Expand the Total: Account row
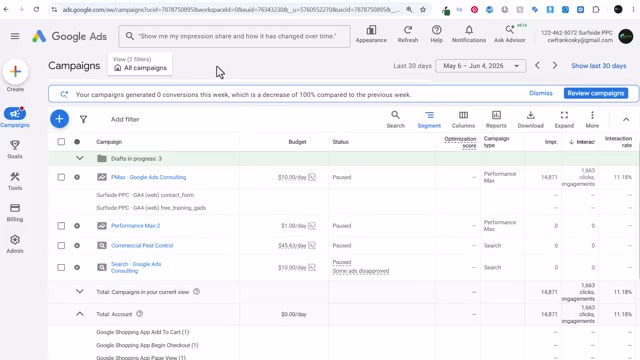 pos(80,314)
